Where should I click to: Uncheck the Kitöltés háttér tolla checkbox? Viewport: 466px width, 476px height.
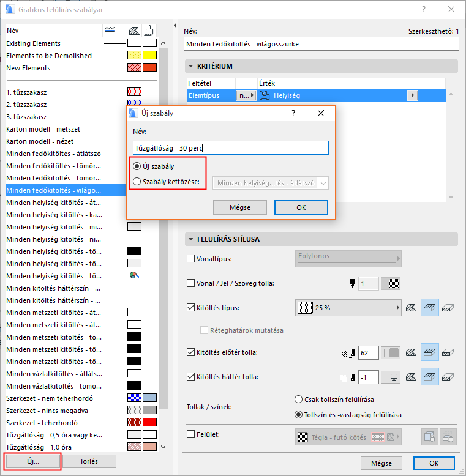point(191,377)
